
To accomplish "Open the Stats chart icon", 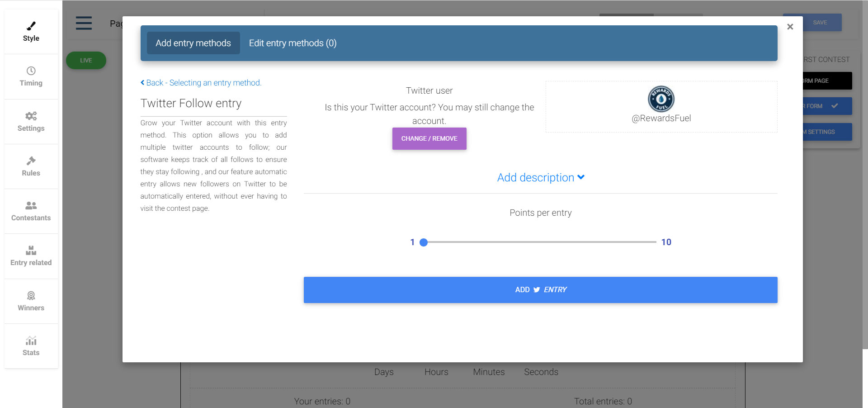I will click(31, 340).
